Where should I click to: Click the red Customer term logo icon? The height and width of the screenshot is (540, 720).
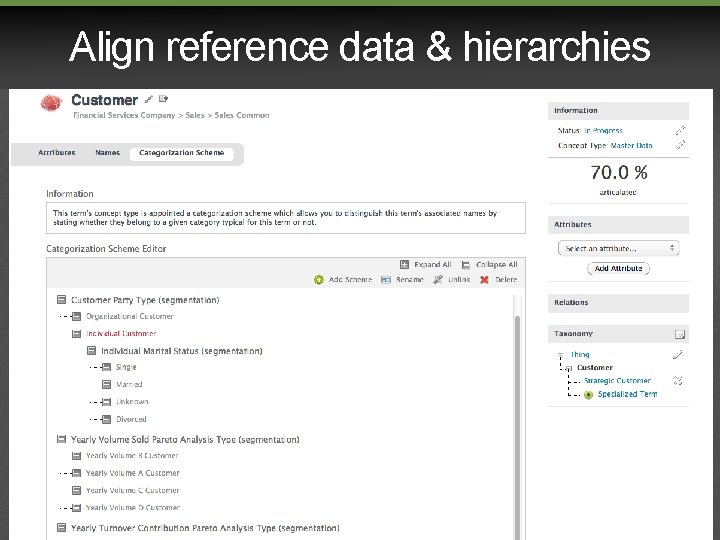click(x=51, y=103)
